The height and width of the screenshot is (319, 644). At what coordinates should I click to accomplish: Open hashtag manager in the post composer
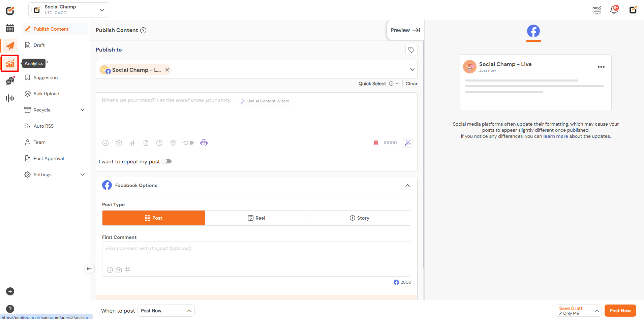132,143
